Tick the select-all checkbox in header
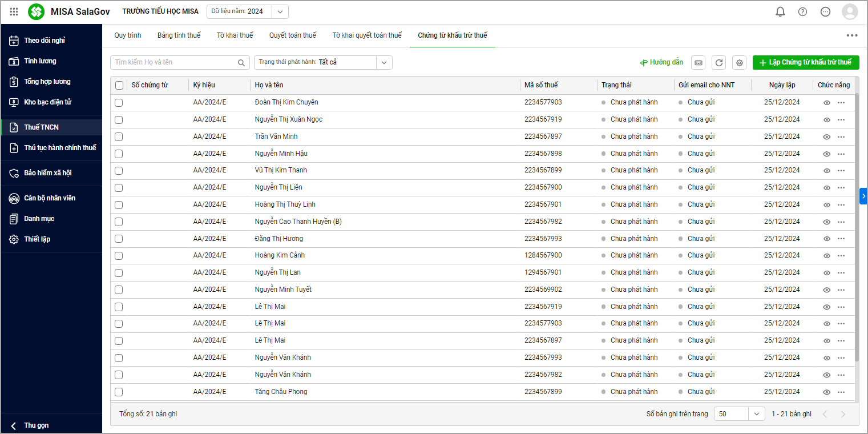Screen dimensions: 868x434 point(119,86)
